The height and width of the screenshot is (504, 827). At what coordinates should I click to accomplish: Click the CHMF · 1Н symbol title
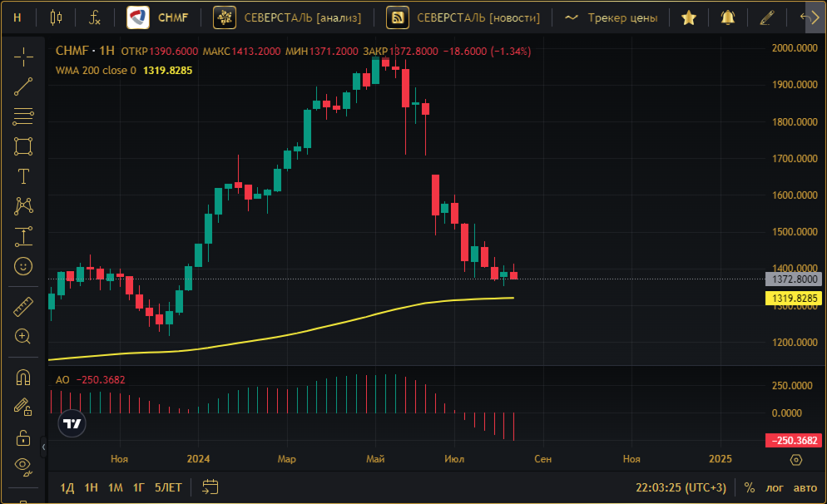85,51
